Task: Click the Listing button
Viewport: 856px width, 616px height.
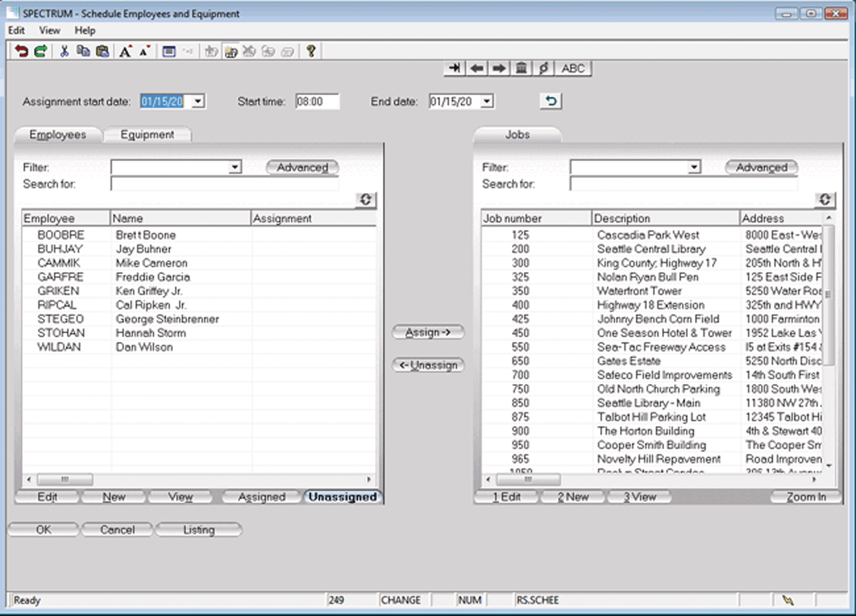Action: 199,530
